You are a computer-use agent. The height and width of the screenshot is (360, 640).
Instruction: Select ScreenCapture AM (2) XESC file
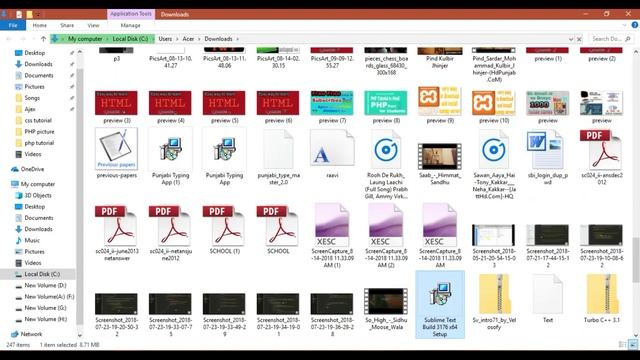386,225
